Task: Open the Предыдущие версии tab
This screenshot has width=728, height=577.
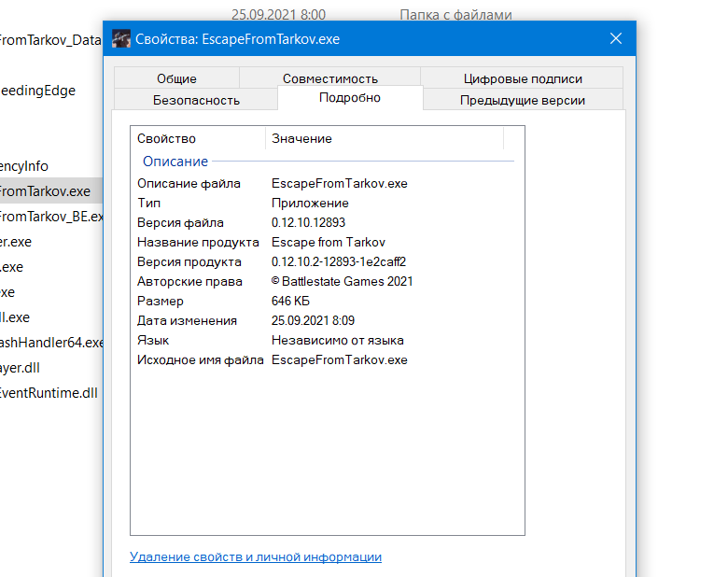Action: 523,100
